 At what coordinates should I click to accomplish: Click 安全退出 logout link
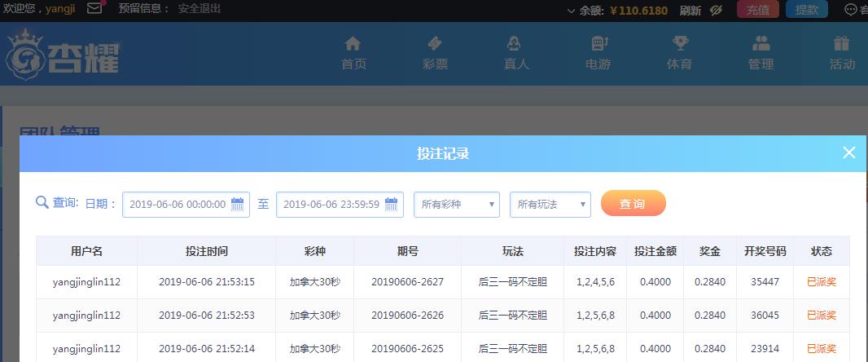coord(199,9)
